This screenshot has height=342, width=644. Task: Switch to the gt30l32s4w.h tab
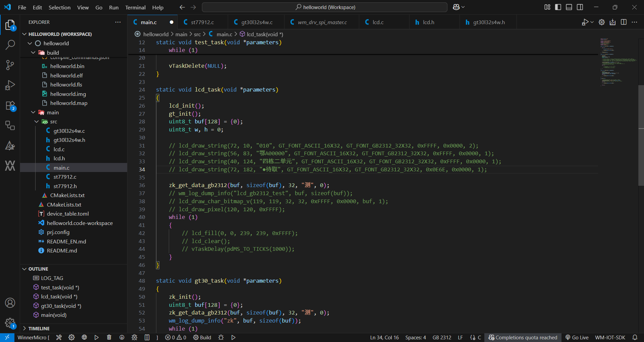489,22
